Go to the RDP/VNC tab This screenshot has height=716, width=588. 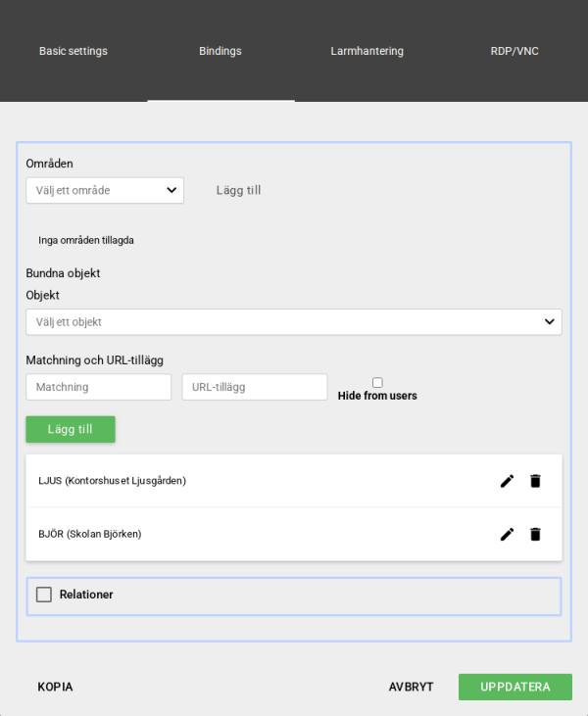click(514, 51)
